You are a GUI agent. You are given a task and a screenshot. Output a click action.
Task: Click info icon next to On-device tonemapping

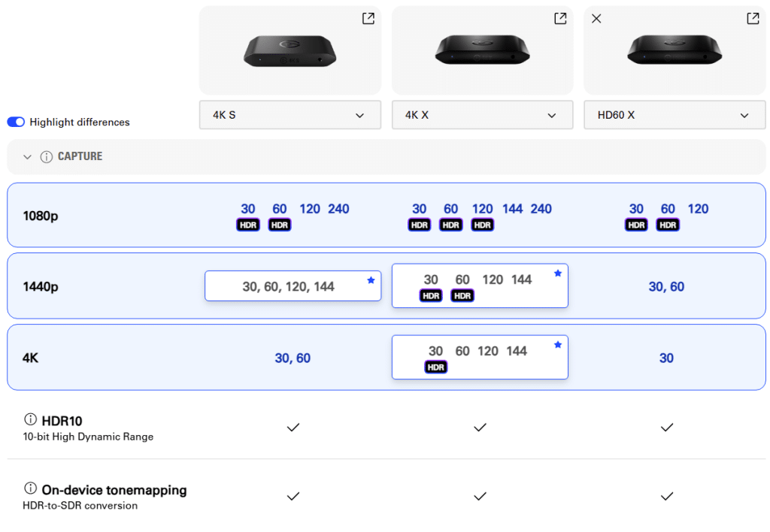pos(31,488)
